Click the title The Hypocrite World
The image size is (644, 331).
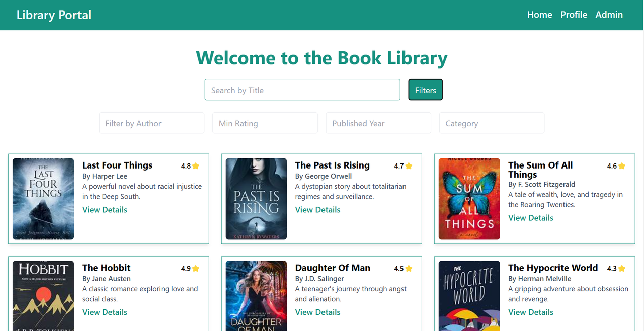point(553,268)
